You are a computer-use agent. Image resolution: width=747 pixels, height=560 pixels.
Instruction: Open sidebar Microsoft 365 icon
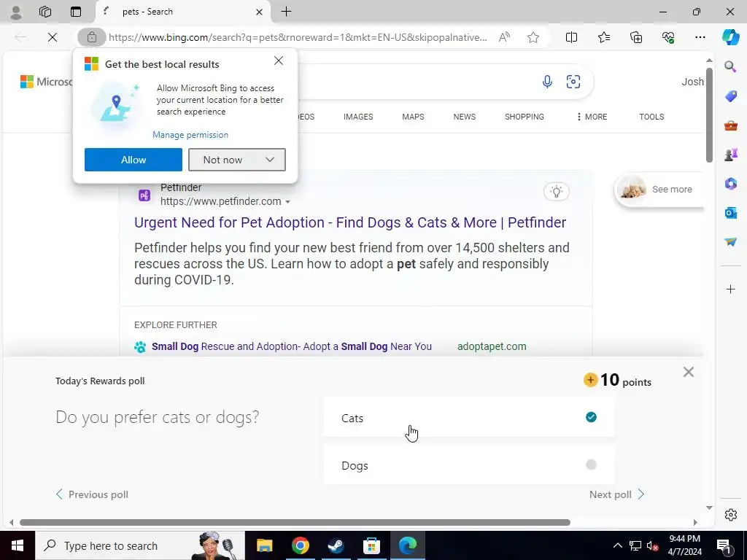tap(730, 183)
